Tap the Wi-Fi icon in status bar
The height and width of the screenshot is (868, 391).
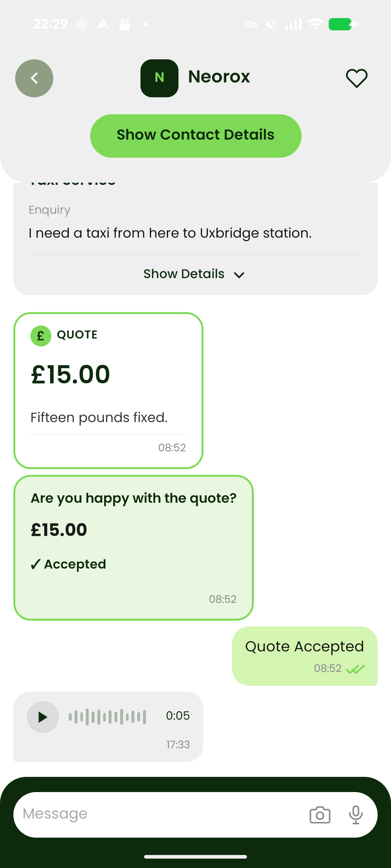point(315,24)
